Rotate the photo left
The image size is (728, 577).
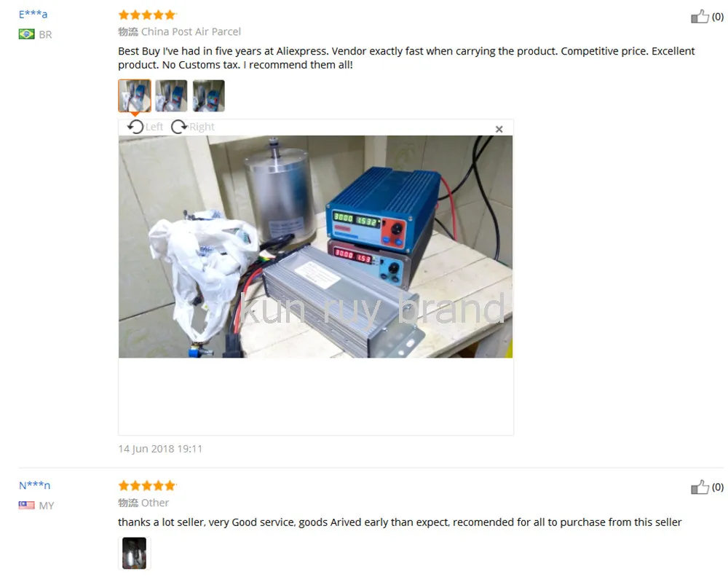pos(146,127)
